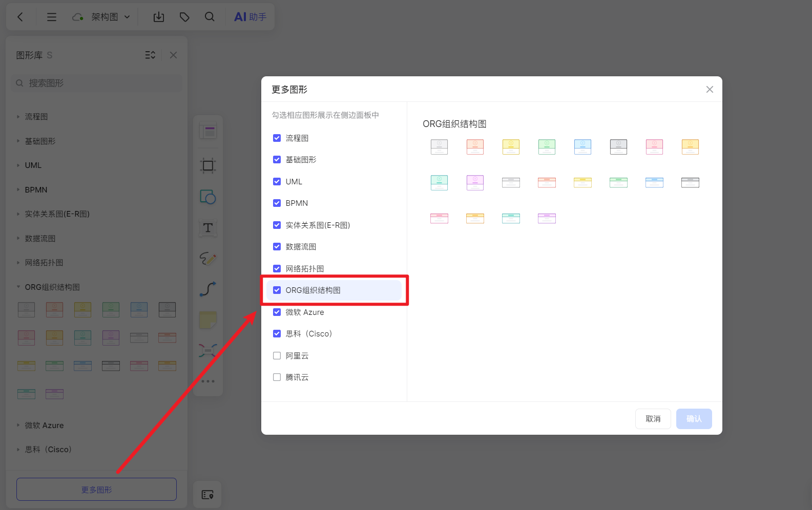Select the shapes tool in vertical toolbar
Viewport: 812px width, 510px height.
point(208,197)
